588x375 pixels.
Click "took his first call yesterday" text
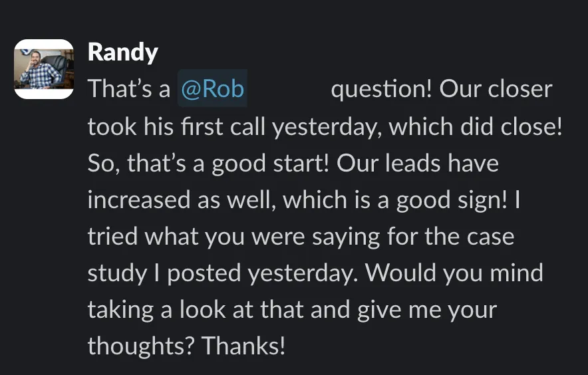pyautogui.click(x=234, y=126)
